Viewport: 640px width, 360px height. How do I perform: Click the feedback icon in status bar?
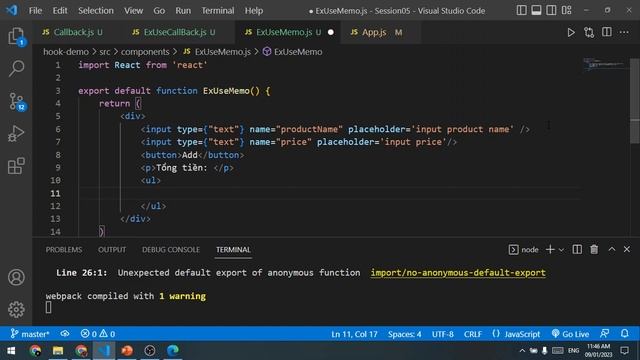click(x=604, y=333)
